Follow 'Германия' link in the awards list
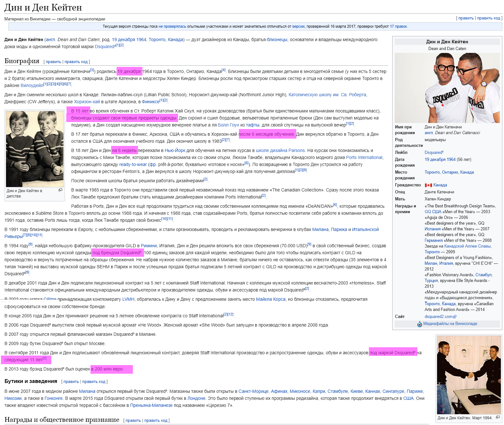Screen dimensions: 504x425 click(x=434, y=241)
